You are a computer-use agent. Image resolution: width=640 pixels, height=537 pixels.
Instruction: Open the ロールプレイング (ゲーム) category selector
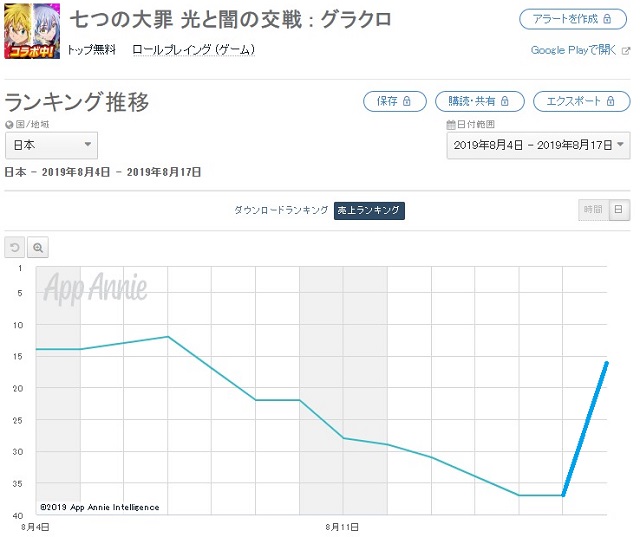(194, 50)
